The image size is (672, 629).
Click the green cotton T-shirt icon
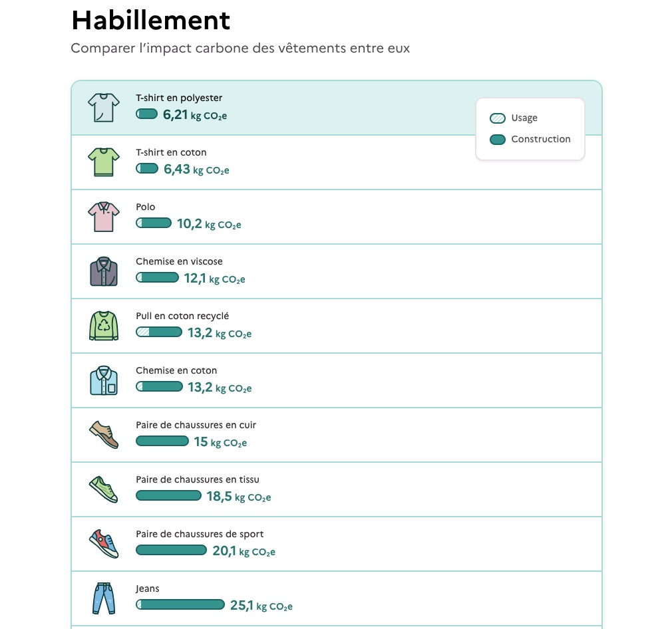click(x=104, y=162)
